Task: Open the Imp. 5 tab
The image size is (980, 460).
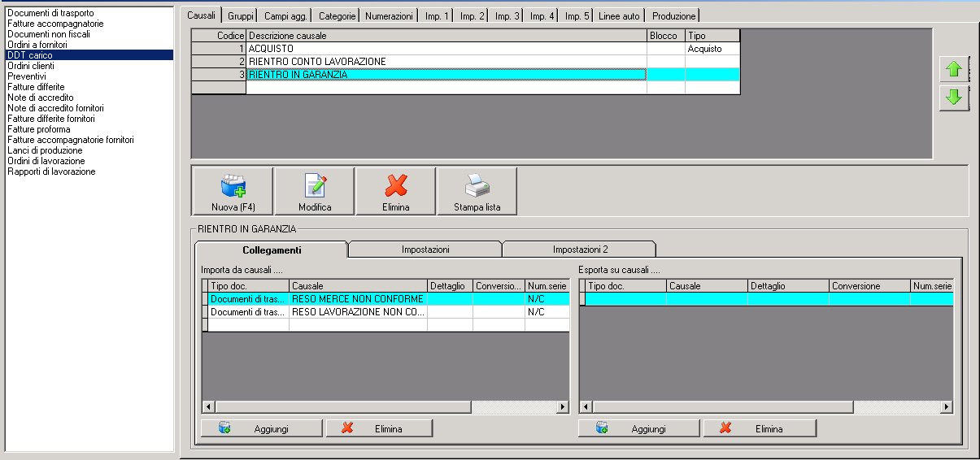Action: (577, 16)
